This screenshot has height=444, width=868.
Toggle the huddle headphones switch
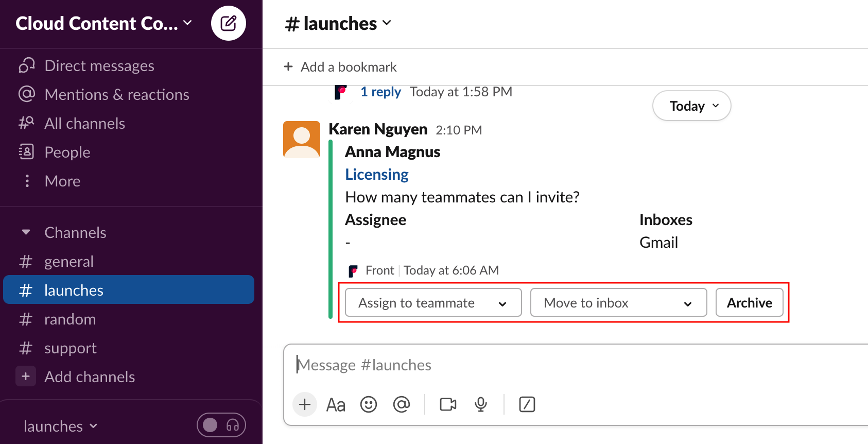[221, 425]
